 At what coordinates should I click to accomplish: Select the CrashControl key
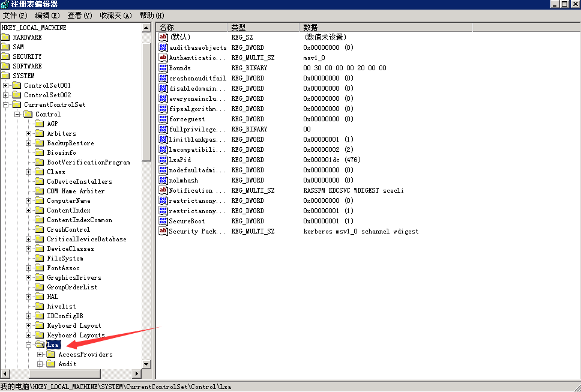[x=68, y=230]
